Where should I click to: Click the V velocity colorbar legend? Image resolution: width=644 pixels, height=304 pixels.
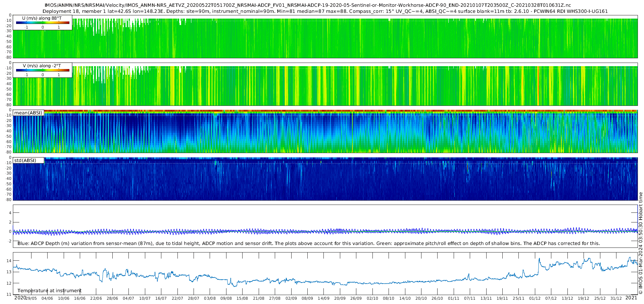click(43, 70)
